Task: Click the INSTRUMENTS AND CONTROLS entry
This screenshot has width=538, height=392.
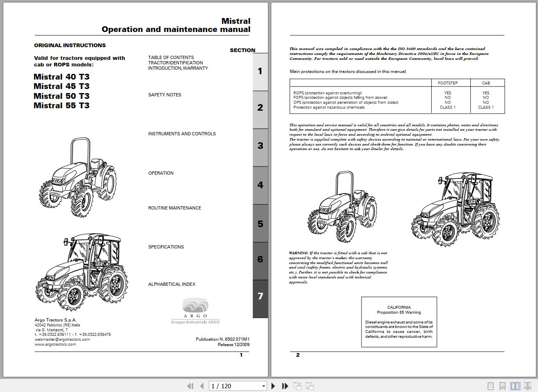Action: pyautogui.click(x=182, y=134)
